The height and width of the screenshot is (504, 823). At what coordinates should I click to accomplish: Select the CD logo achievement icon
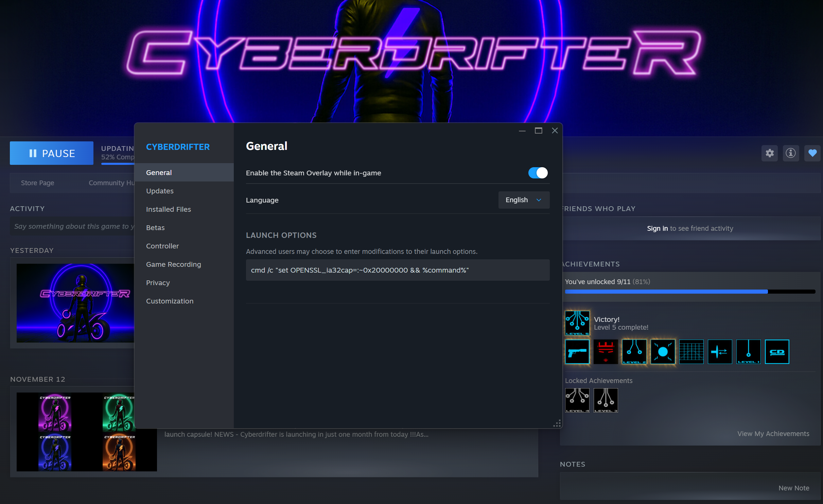coord(777,352)
